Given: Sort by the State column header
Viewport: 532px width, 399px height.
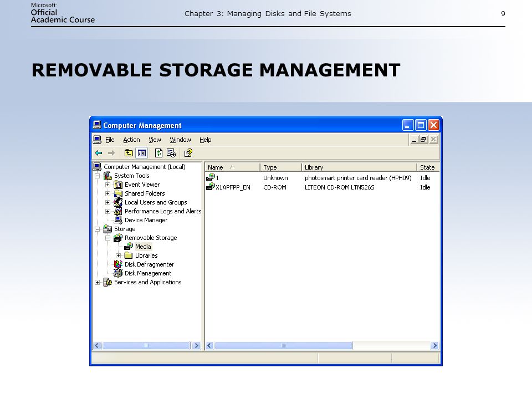Looking at the screenshot, I should 428,167.
